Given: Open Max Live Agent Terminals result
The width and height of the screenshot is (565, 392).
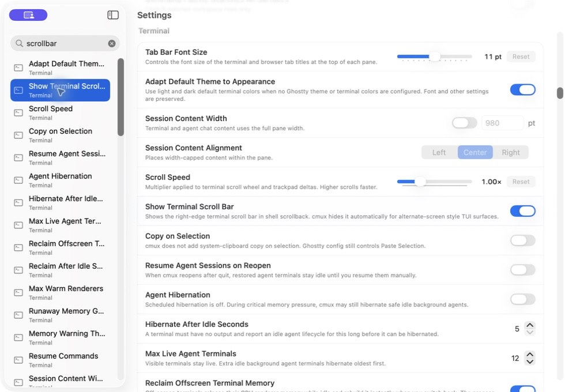Looking at the screenshot, I should click(60, 225).
